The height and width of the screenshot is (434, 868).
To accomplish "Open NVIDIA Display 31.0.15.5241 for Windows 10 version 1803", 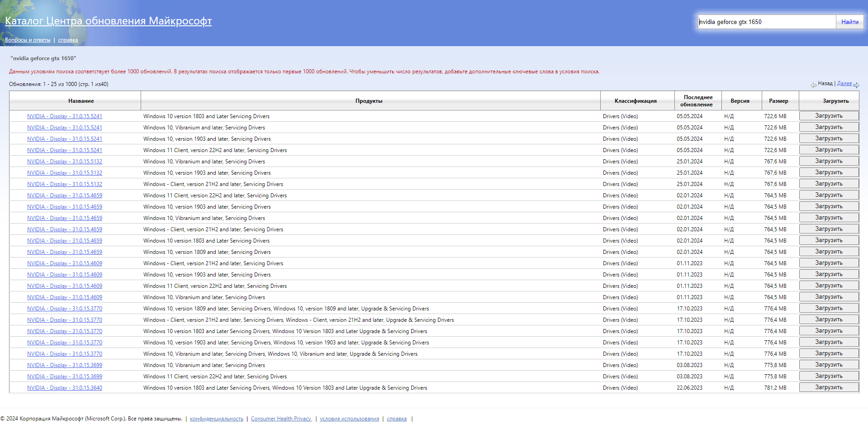I will 65,116.
